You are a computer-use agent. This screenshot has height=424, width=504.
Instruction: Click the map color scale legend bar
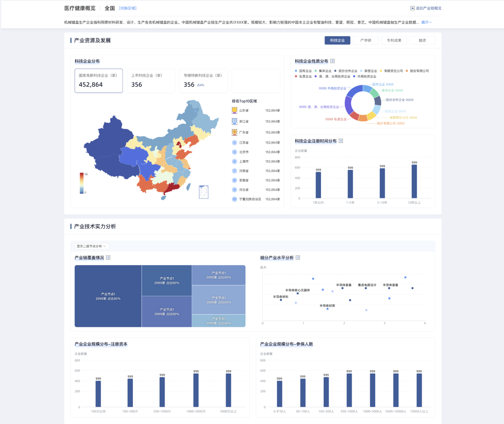pos(81,183)
